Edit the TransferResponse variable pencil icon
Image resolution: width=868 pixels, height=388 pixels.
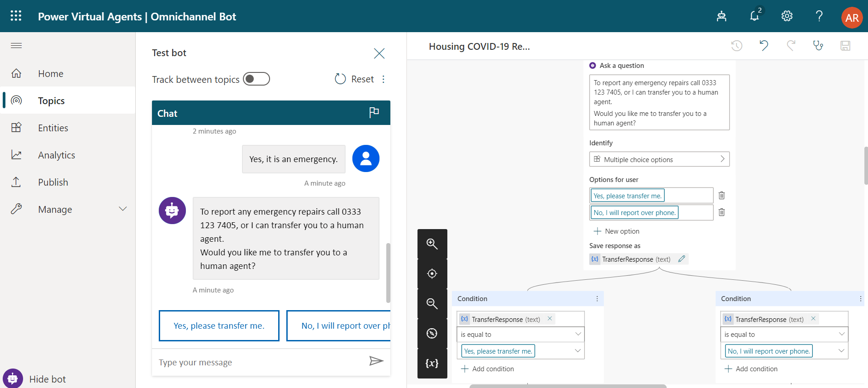682,259
